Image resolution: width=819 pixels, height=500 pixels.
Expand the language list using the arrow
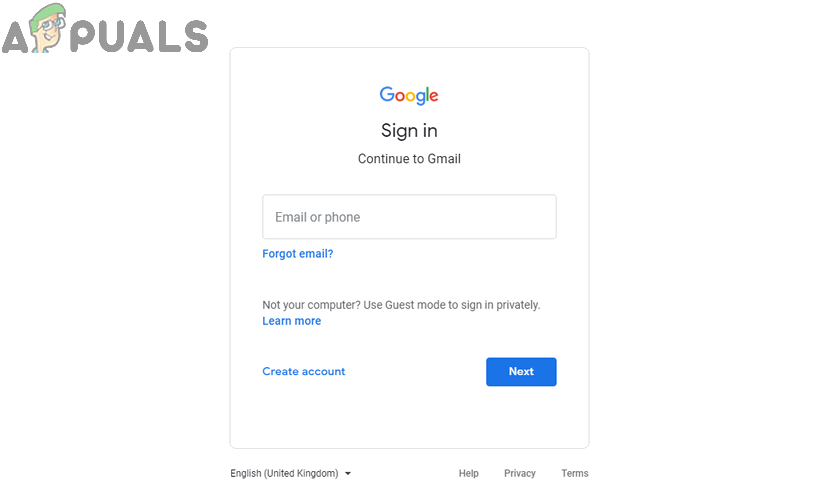[x=348, y=473]
